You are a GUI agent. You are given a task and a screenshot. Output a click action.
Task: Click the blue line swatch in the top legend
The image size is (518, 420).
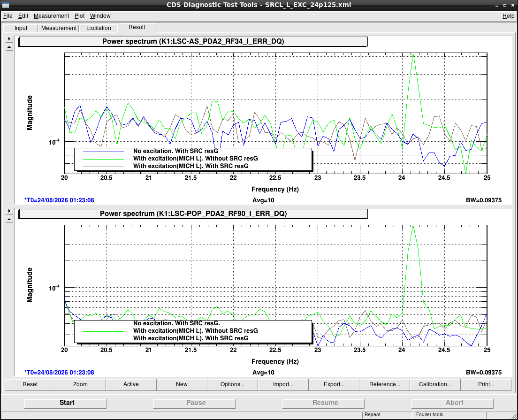[104, 152]
